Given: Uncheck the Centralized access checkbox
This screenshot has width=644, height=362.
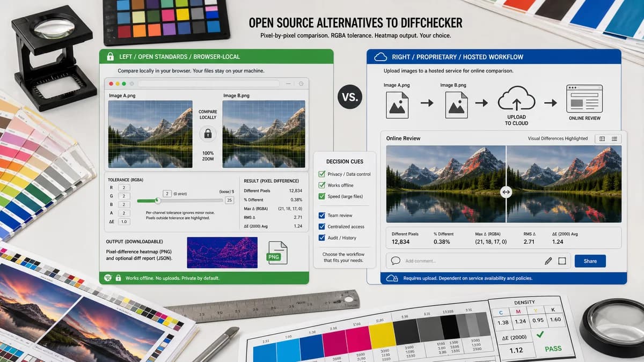Looking at the screenshot, I should [x=321, y=226].
